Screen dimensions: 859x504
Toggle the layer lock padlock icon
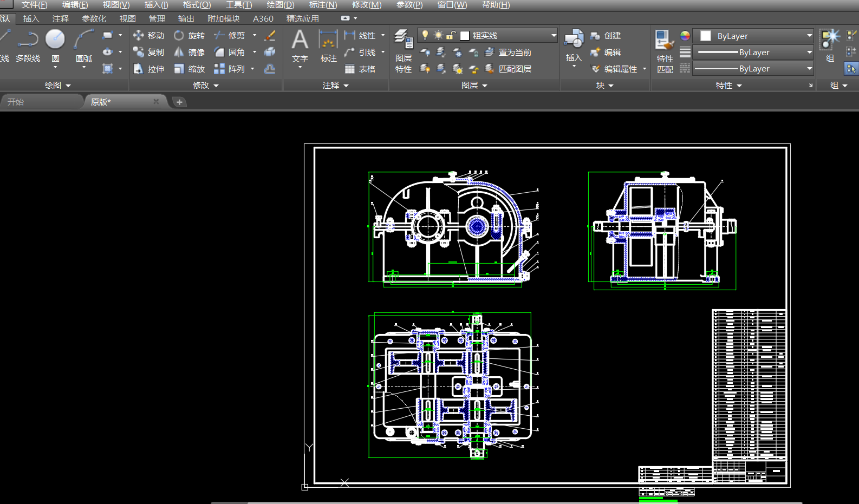451,35
